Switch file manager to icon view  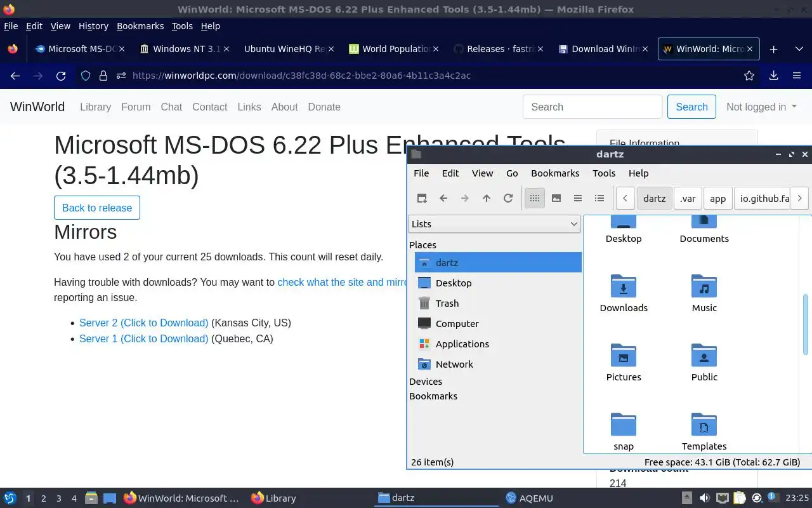pos(535,198)
